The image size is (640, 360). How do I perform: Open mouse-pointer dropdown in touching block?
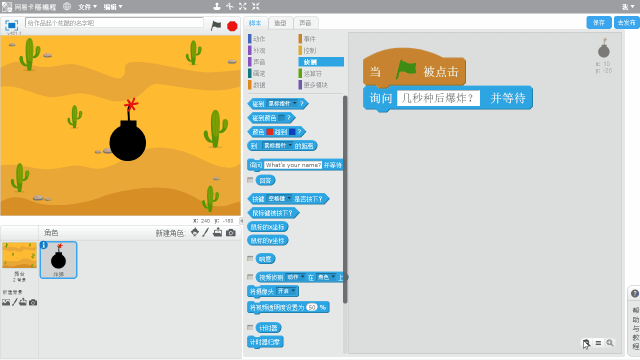click(282, 104)
